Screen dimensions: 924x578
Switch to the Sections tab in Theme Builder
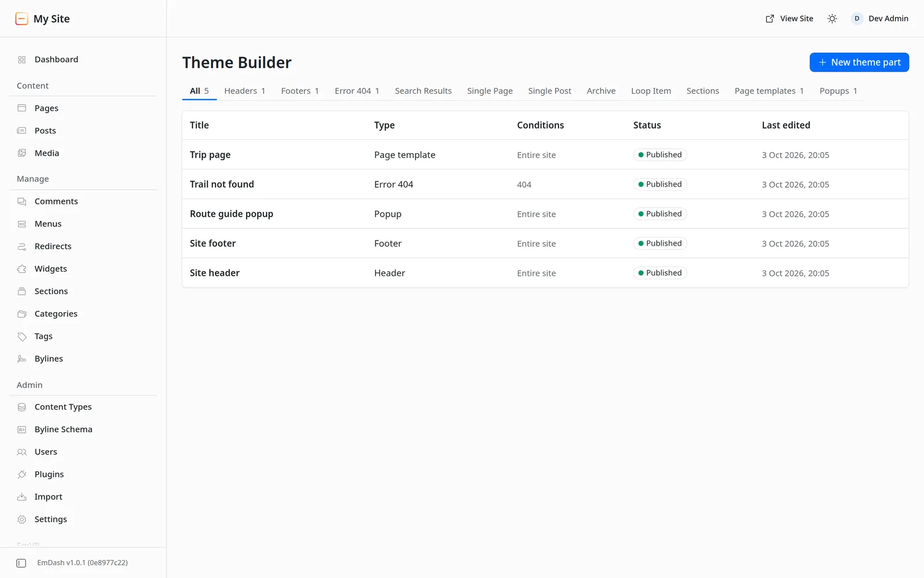[703, 91]
